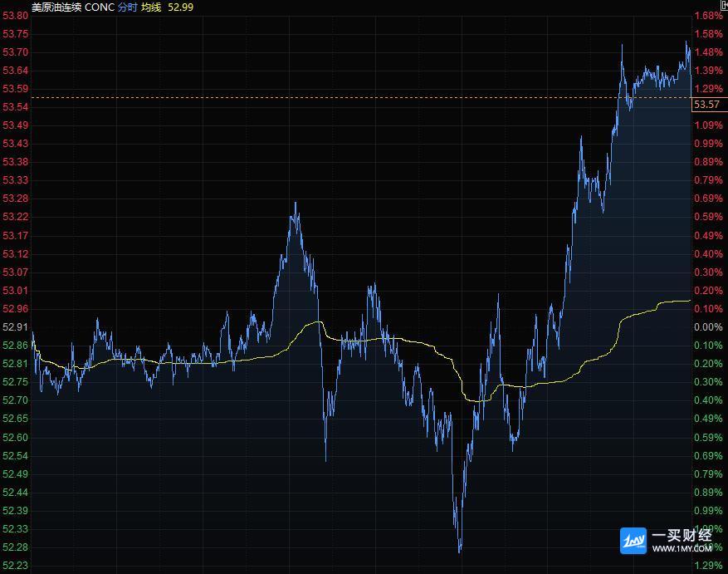Click the 53.70 price axis label
The height and width of the screenshot is (574, 728).
(x=15, y=52)
